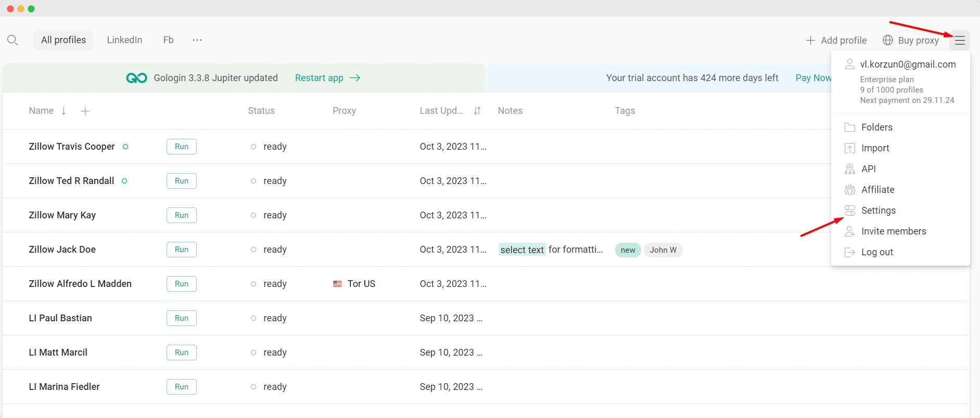Screen dimensions: 980x418
Task: Click the Name column header
Action: click(x=41, y=111)
